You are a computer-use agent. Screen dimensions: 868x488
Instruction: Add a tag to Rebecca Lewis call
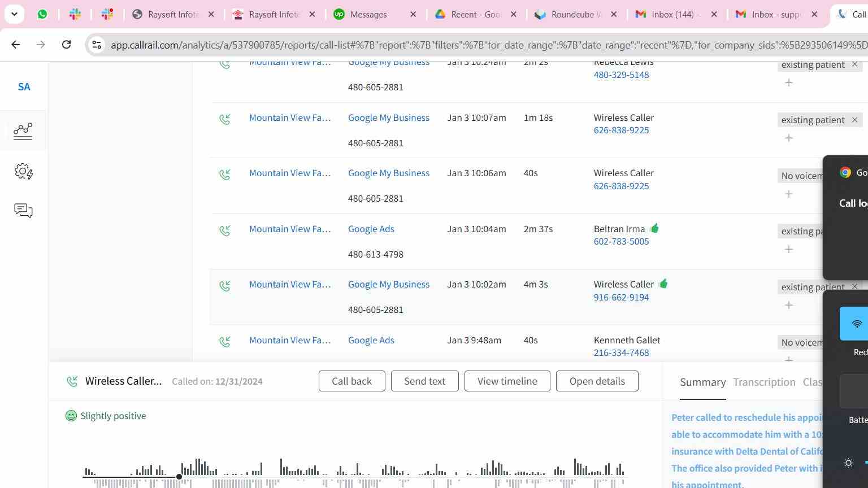(789, 82)
